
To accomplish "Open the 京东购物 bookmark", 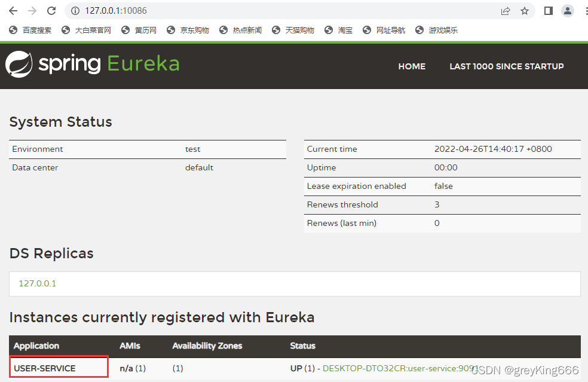I will tap(188, 30).
